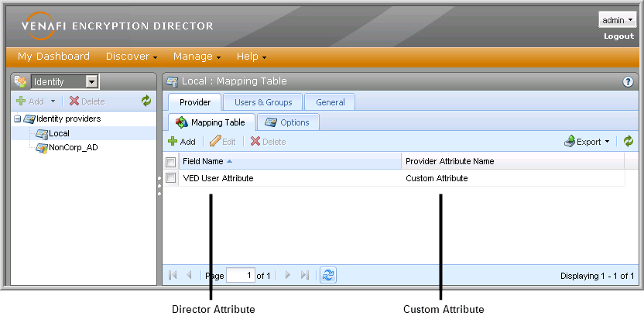Select the header select-all checkbox
This screenshot has width=644, height=323.
[x=171, y=161]
